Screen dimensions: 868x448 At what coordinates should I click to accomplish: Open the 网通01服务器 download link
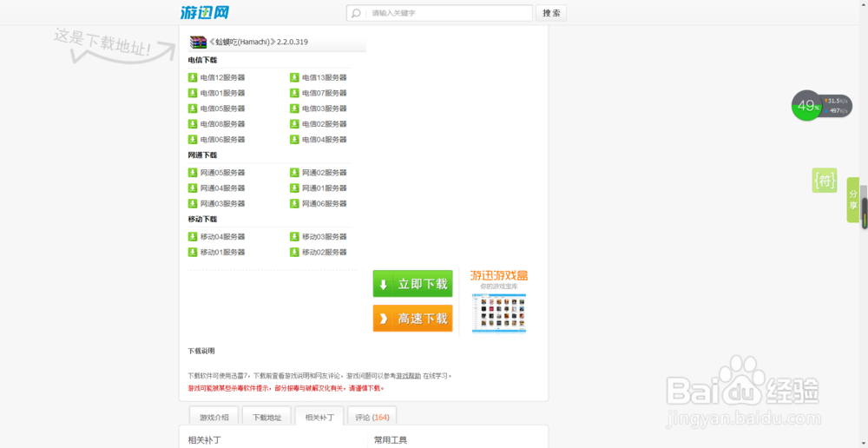coord(325,188)
